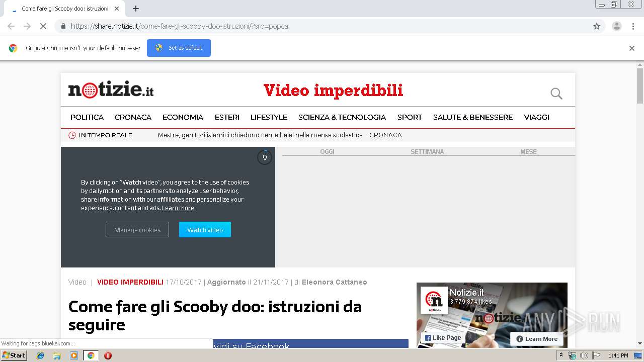644x362 pixels.
Task: Open the SALUTE & BENESSERE section
Action: [473, 117]
